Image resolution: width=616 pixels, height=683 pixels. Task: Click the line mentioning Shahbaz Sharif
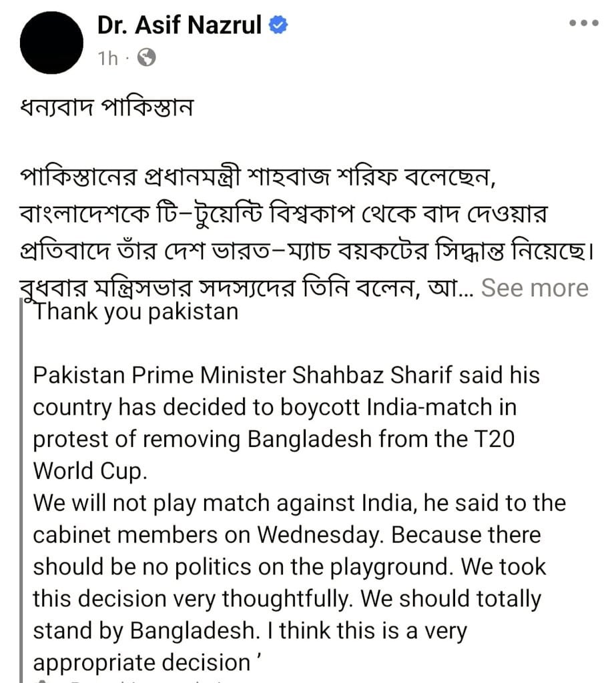click(286, 375)
